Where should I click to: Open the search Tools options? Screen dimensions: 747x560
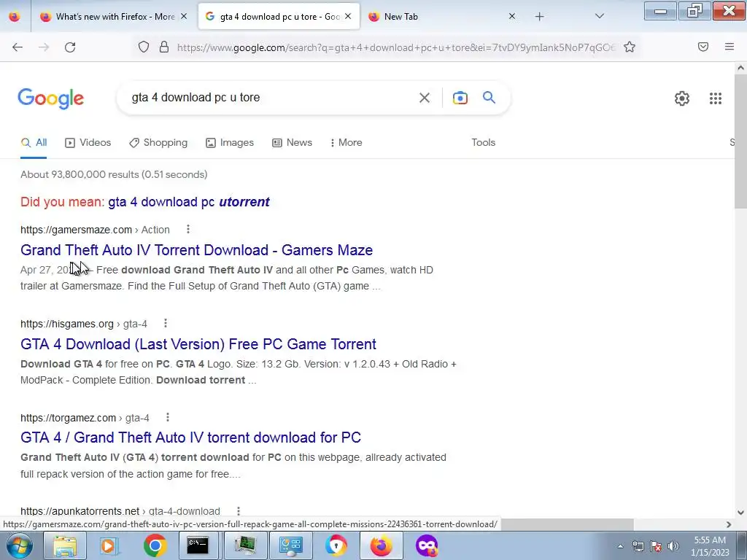point(483,142)
